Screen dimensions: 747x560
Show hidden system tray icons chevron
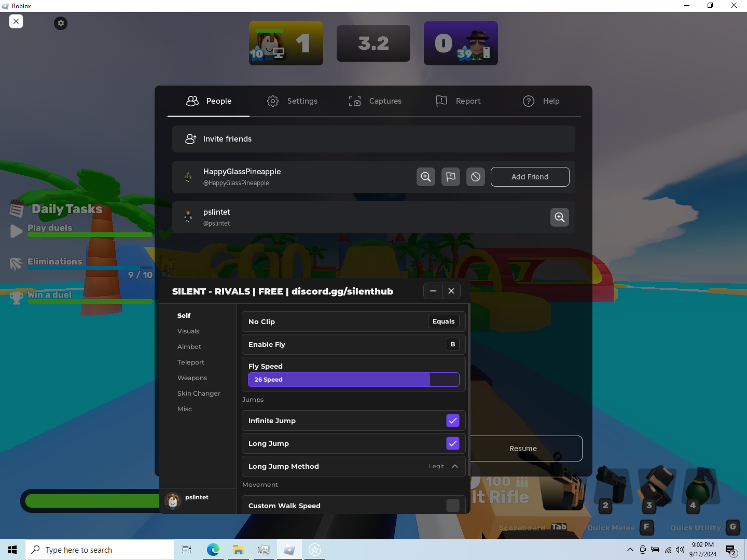click(x=630, y=550)
